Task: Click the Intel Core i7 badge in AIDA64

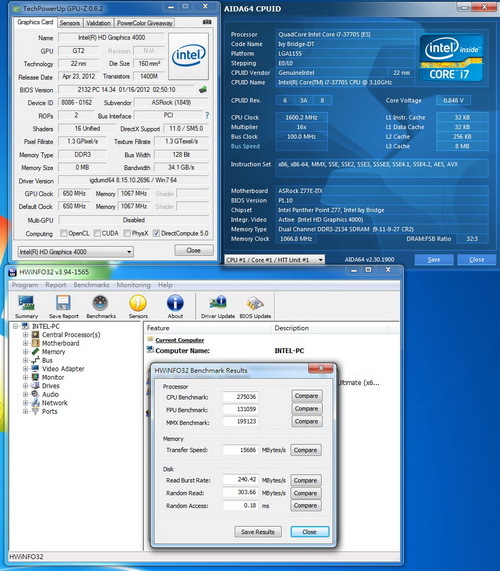Action: pos(451,58)
